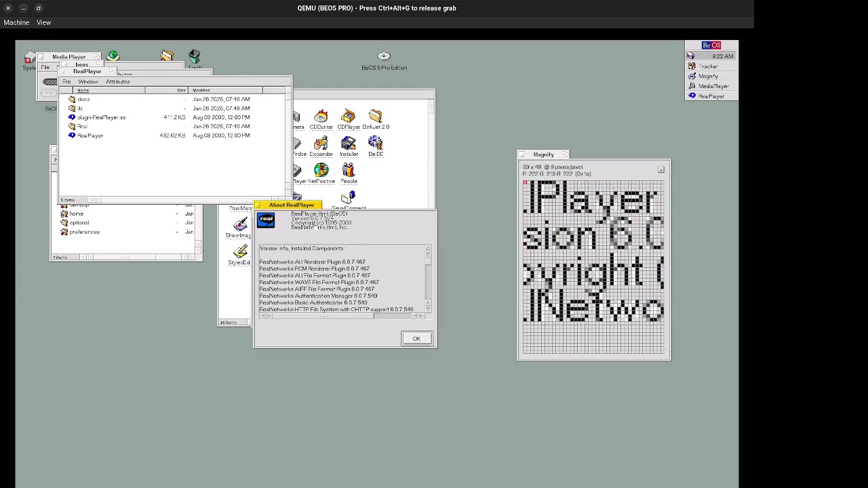
Task: Switch to Tracker in the Deskbar
Action: pyautogui.click(x=711, y=66)
